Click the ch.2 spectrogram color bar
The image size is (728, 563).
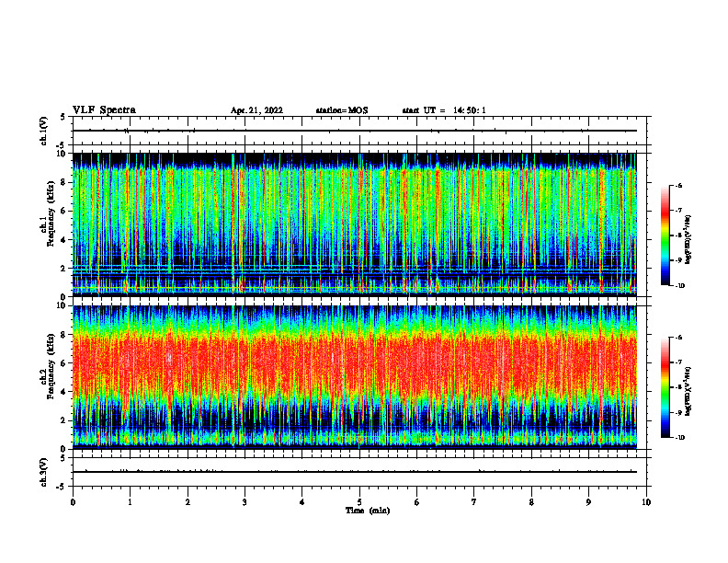pyautogui.click(x=665, y=387)
